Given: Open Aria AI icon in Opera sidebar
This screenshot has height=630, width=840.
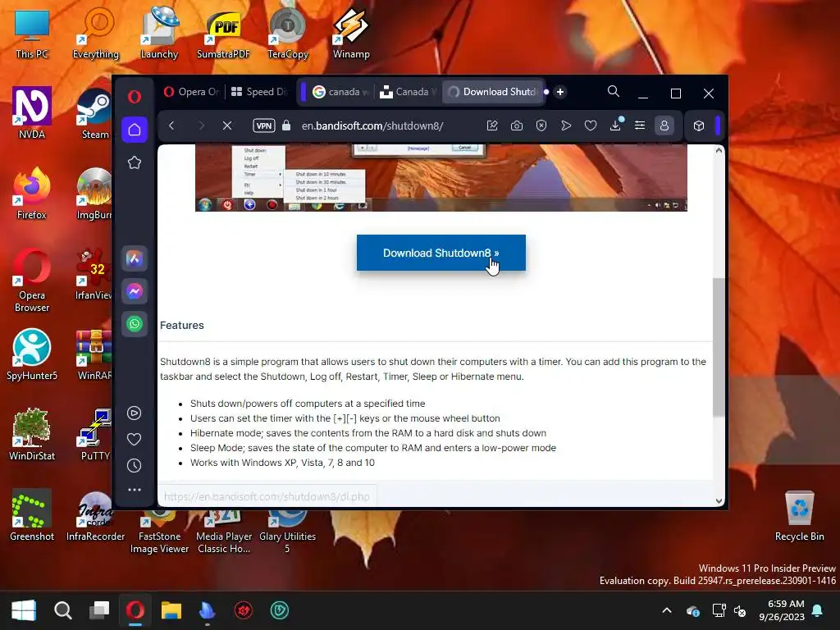Looking at the screenshot, I should click(x=135, y=258).
